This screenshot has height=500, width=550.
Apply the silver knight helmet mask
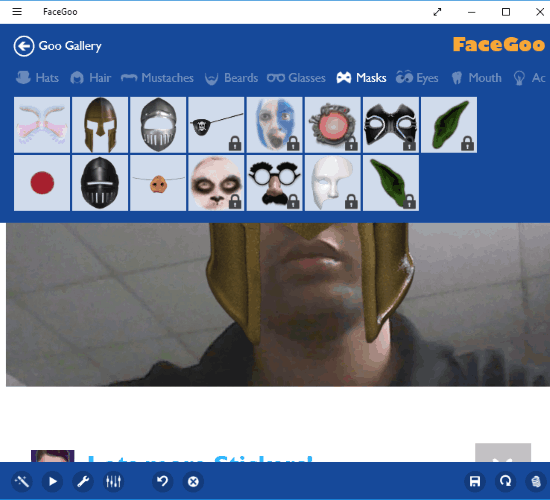(x=158, y=125)
